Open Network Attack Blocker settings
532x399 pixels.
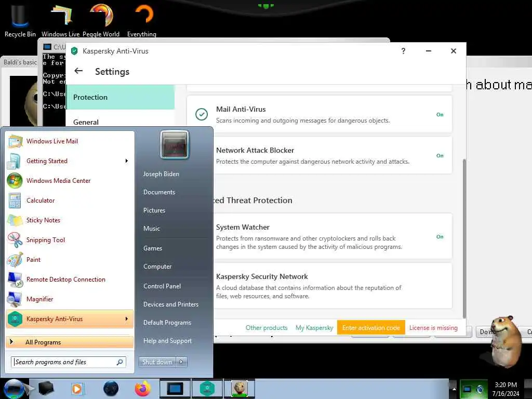(332, 155)
